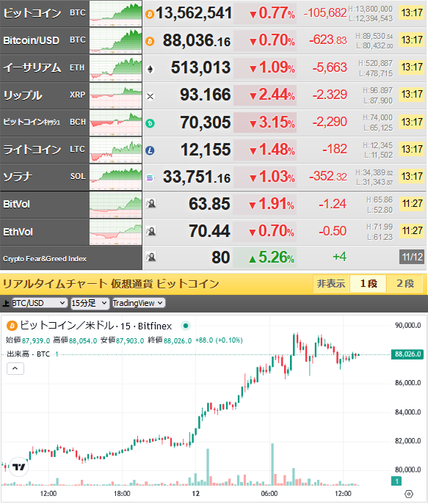Select 1段 chart layout tab
Image resolution: width=428 pixels, height=504 pixels.
pyautogui.click(x=369, y=284)
